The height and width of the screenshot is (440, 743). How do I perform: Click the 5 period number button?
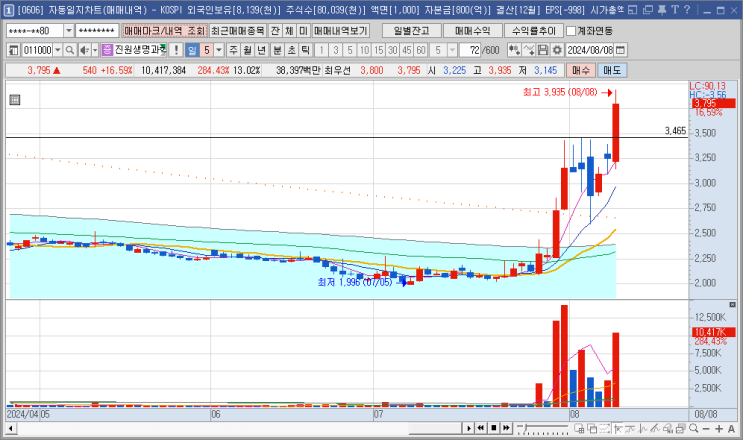pyautogui.click(x=207, y=50)
